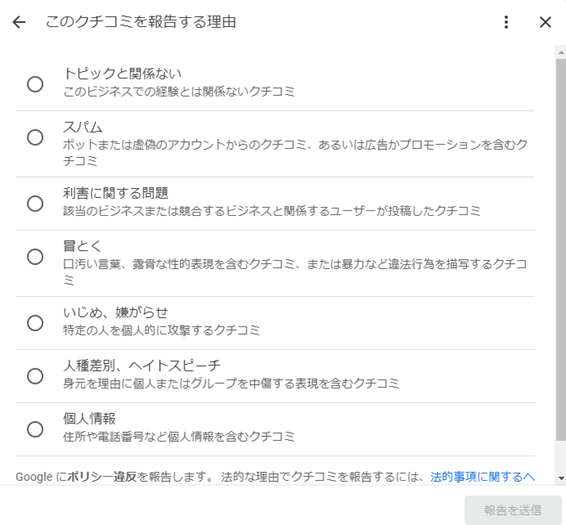Click the 人種差別 option description text
The width and height of the screenshot is (566, 525).
click(231, 383)
